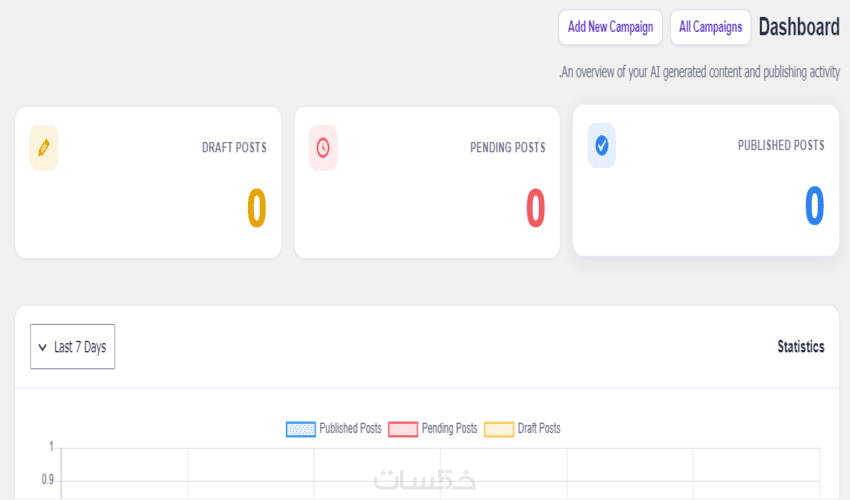This screenshot has width=850, height=500.
Task: Select the Draft Posts stat card
Action: 148,182
